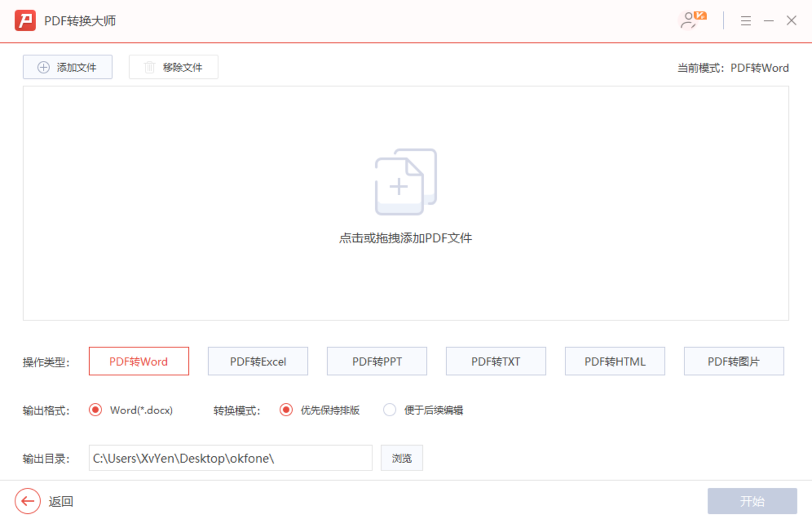Select the PDF转TXT operation type
This screenshot has width=812, height=519.
pyautogui.click(x=496, y=361)
